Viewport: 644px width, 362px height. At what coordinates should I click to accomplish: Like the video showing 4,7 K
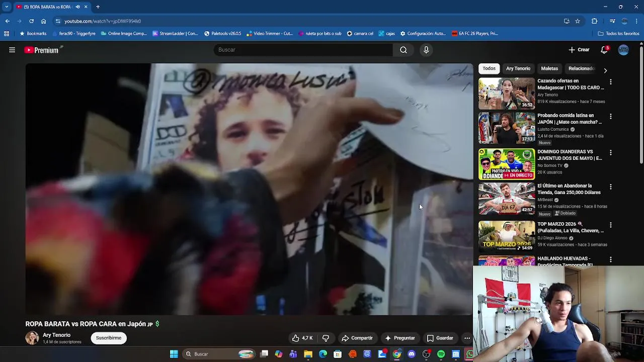302,338
